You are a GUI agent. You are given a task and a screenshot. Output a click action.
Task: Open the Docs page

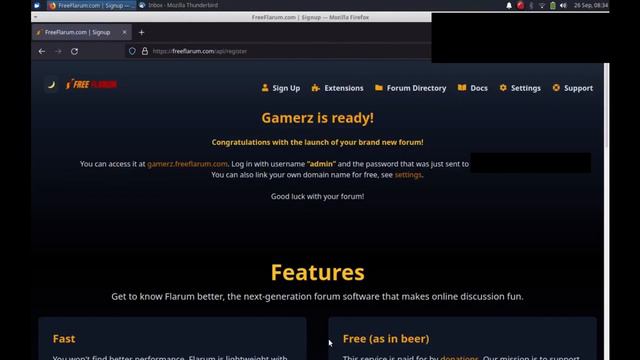tap(473, 88)
